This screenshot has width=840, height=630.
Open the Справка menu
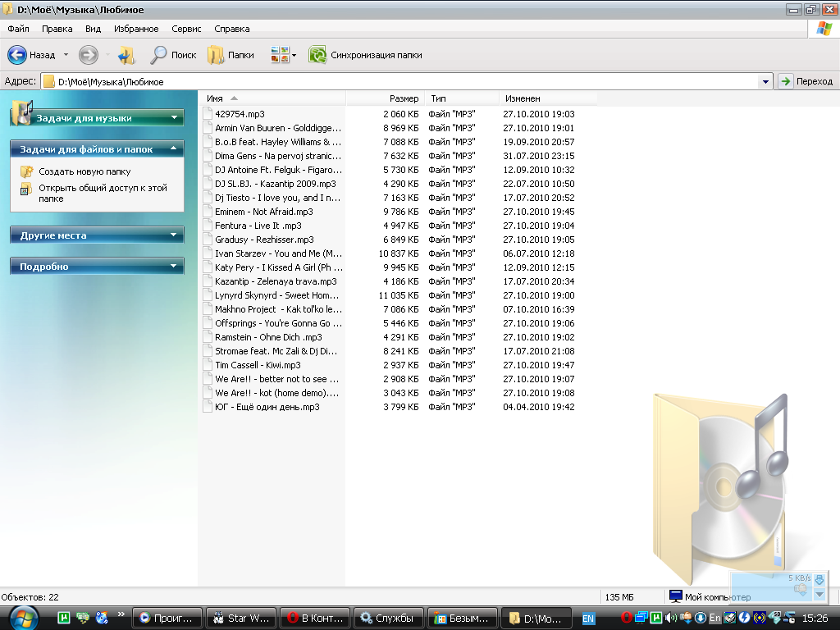[232, 29]
